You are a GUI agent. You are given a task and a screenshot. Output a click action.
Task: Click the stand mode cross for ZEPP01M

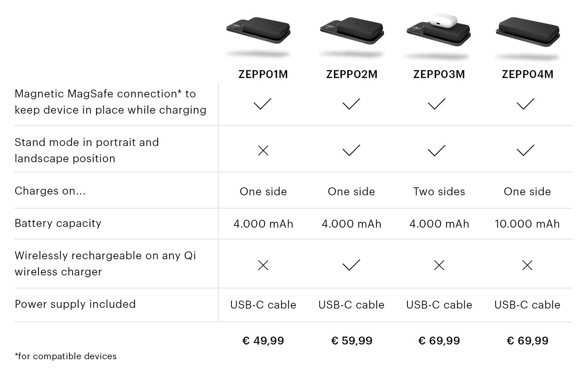[x=263, y=151]
